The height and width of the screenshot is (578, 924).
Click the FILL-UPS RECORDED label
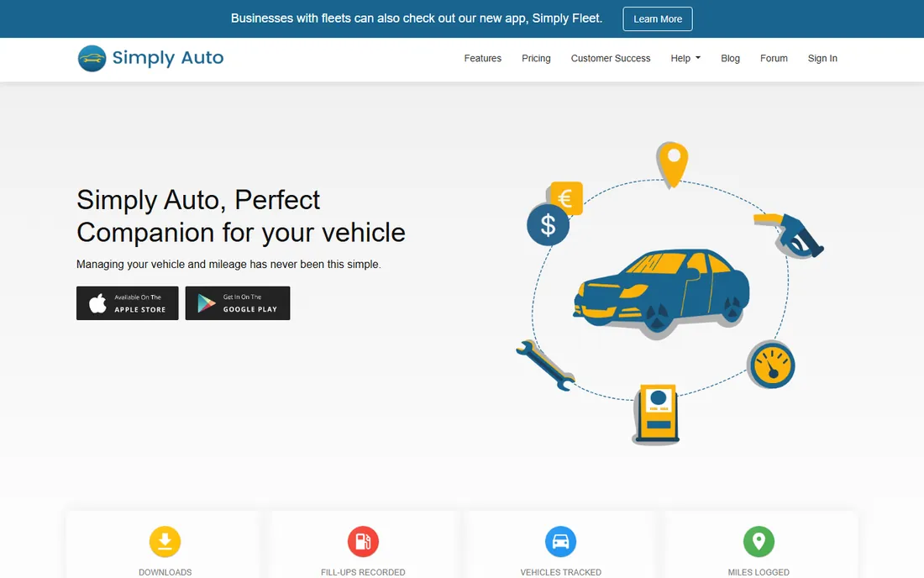coord(363,572)
